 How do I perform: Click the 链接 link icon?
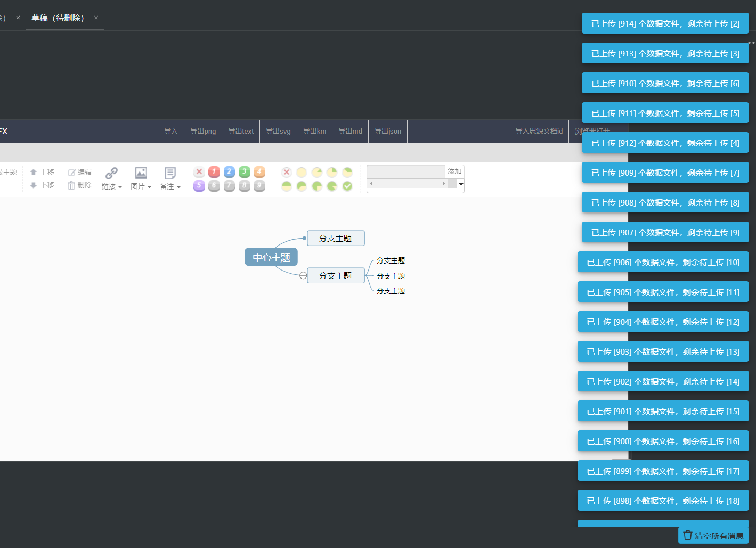coord(111,173)
